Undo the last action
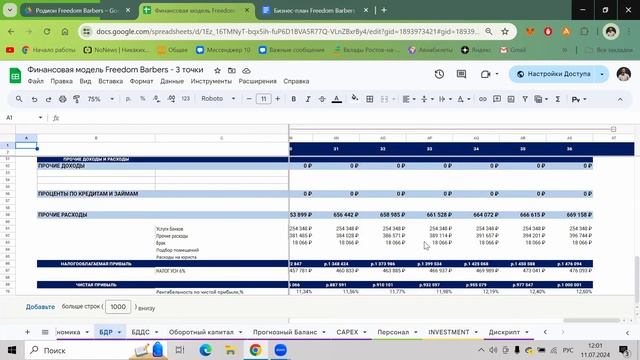Image resolution: width=640 pixels, height=360 pixels. [x=34, y=99]
